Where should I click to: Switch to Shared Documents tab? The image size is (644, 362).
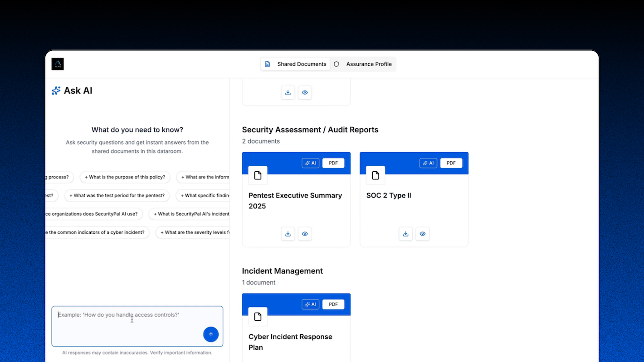pos(296,64)
